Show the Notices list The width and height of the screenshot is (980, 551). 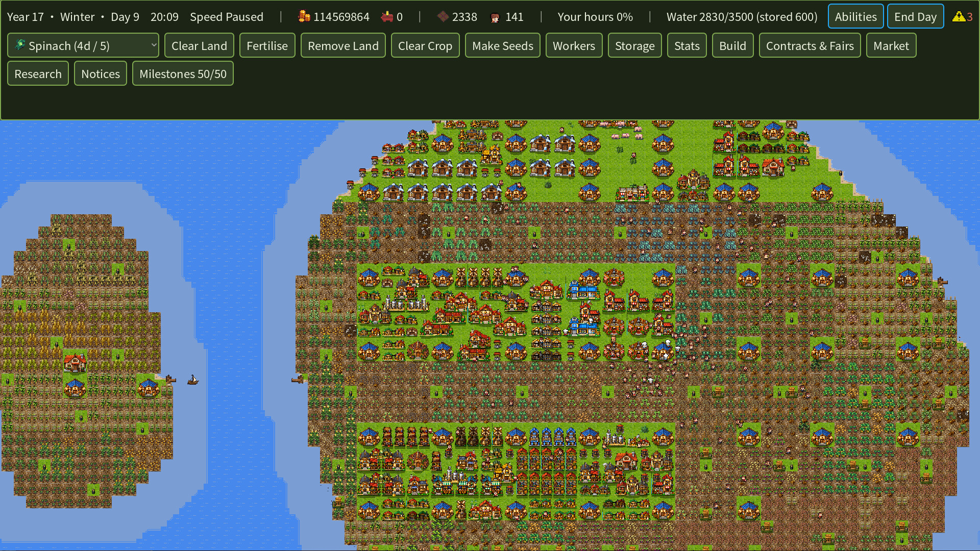(101, 73)
